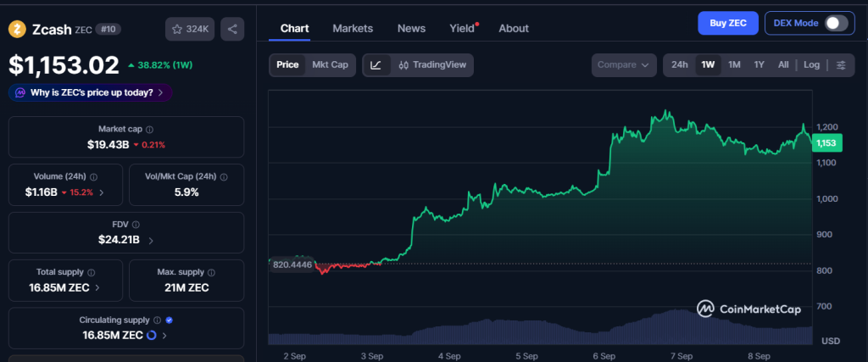Viewport: 868px width, 362px height.
Task: Expand Total supply details chevron
Action: pos(97,288)
